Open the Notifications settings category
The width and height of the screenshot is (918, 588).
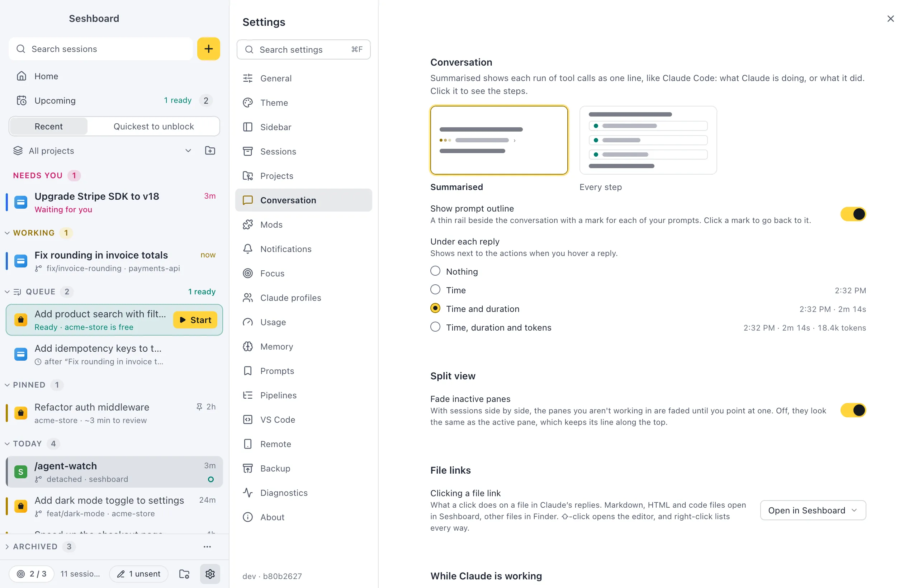304,249
